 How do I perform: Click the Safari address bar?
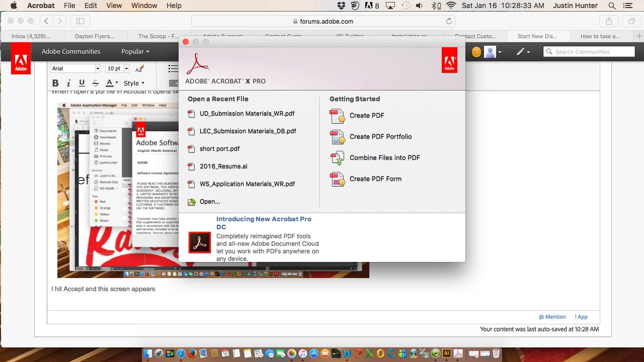click(x=323, y=21)
